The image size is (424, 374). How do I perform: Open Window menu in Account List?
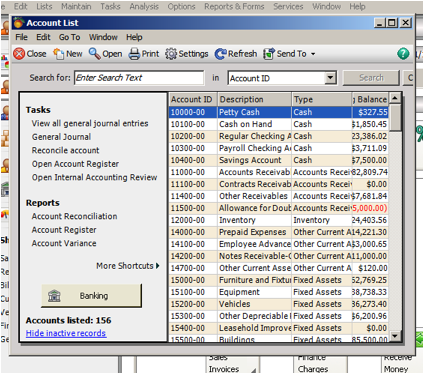coord(103,37)
